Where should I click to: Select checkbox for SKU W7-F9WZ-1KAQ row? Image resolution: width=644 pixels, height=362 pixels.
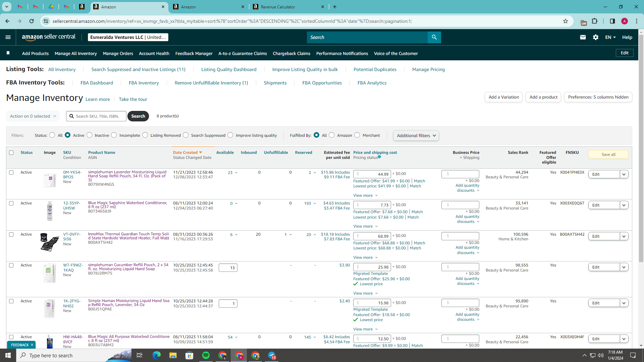pyautogui.click(x=11, y=265)
